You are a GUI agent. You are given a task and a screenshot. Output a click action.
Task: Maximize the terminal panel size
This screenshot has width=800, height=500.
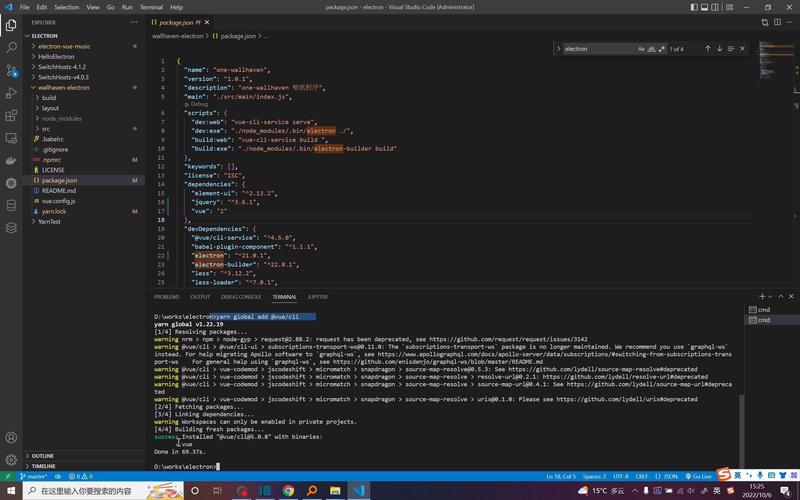781,296
